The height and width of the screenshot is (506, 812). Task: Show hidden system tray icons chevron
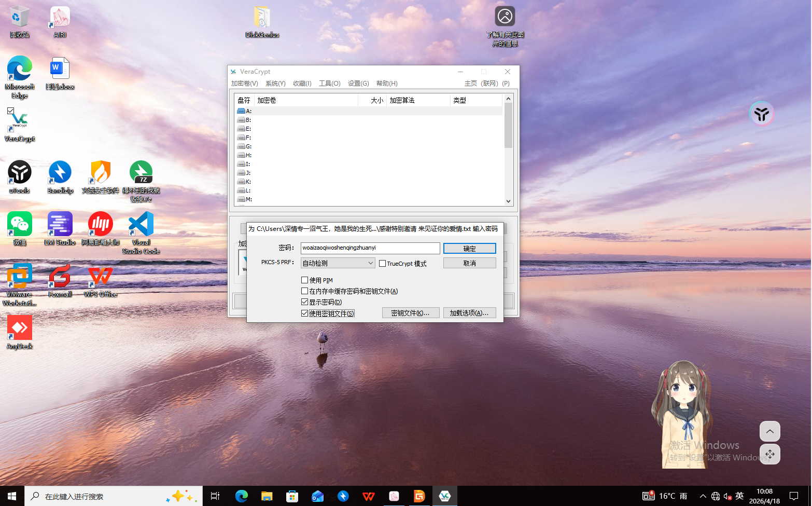tap(703, 496)
